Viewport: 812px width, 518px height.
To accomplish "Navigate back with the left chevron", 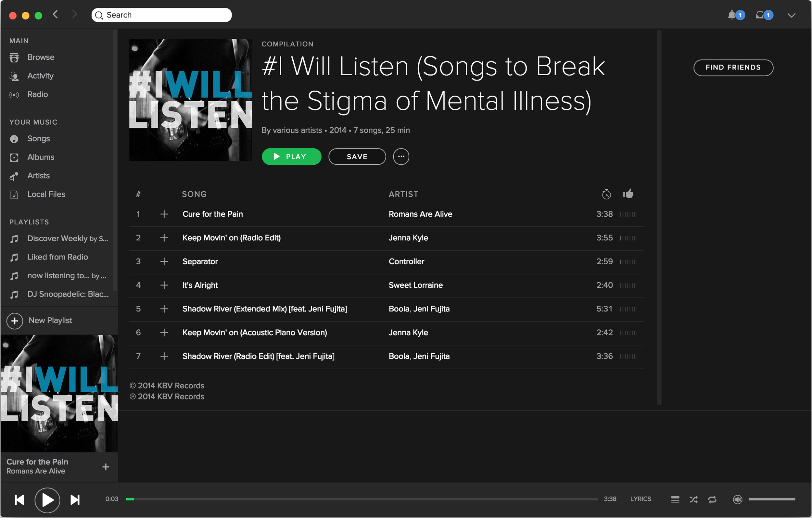I will click(x=56, y=15).
